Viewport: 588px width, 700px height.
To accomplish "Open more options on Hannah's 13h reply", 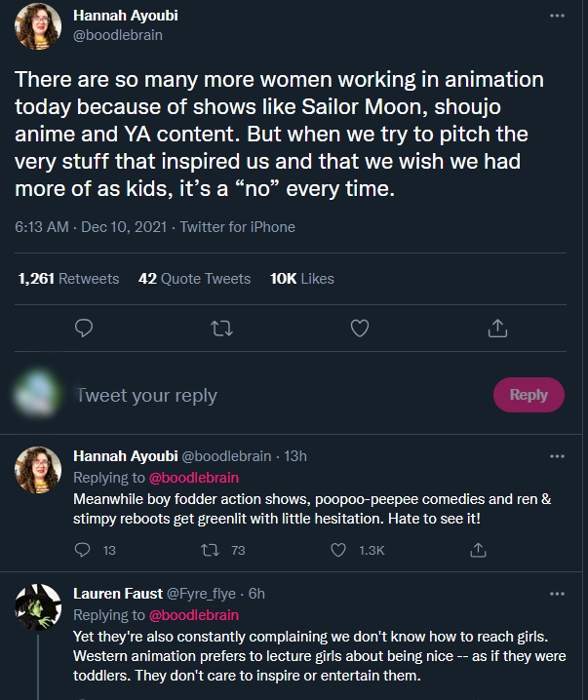I will click(557, 456).
